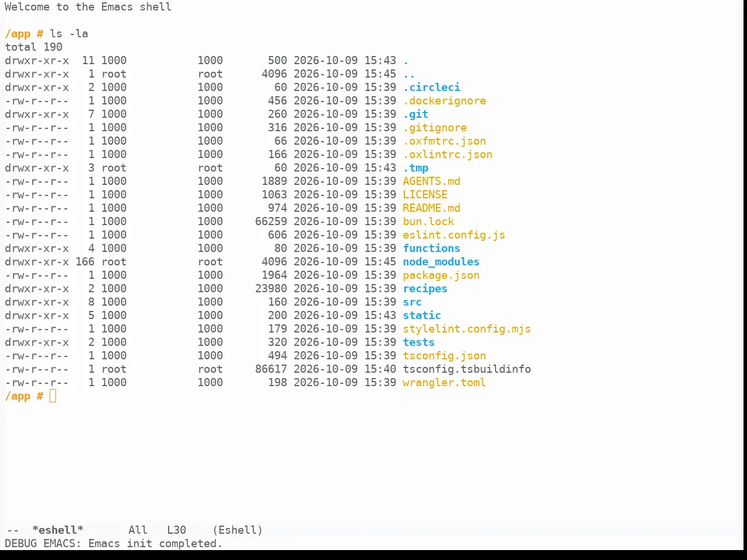This screenshot has width=747, height=560.
Task: Click the AGENTS.md file name
Action: point(431,181)
